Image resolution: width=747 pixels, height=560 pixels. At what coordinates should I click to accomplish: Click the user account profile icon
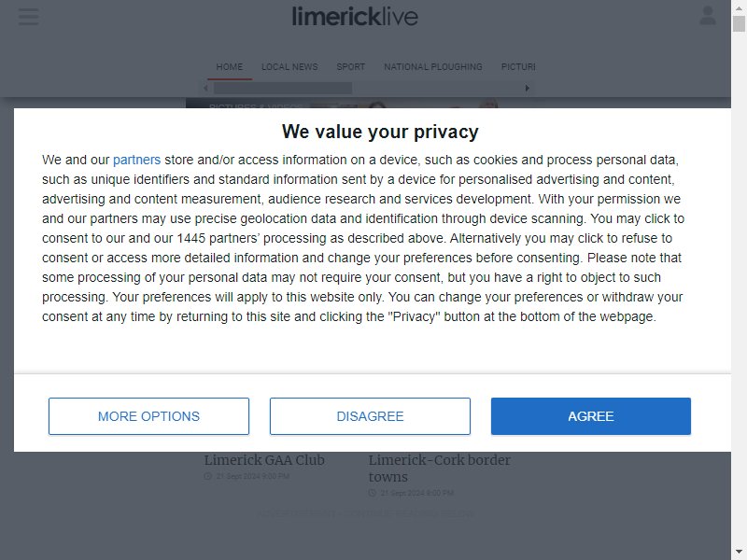708,16
